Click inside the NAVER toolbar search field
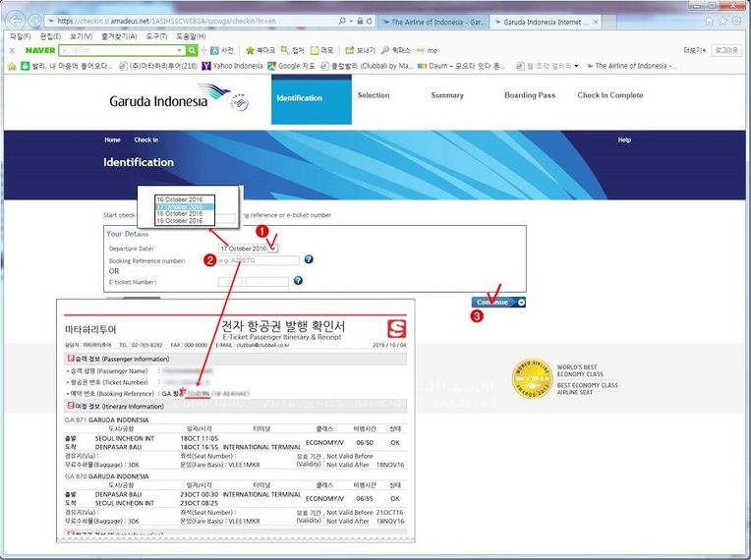The width and height of the screenshot is (751, 560). pos(122,50)
